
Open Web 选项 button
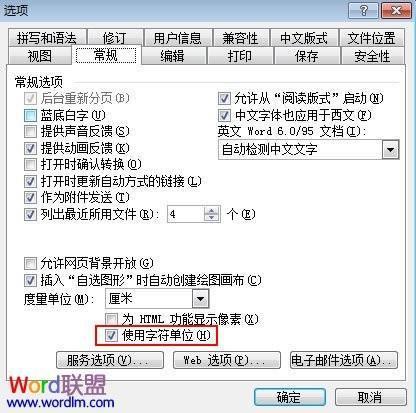[227, 360]
